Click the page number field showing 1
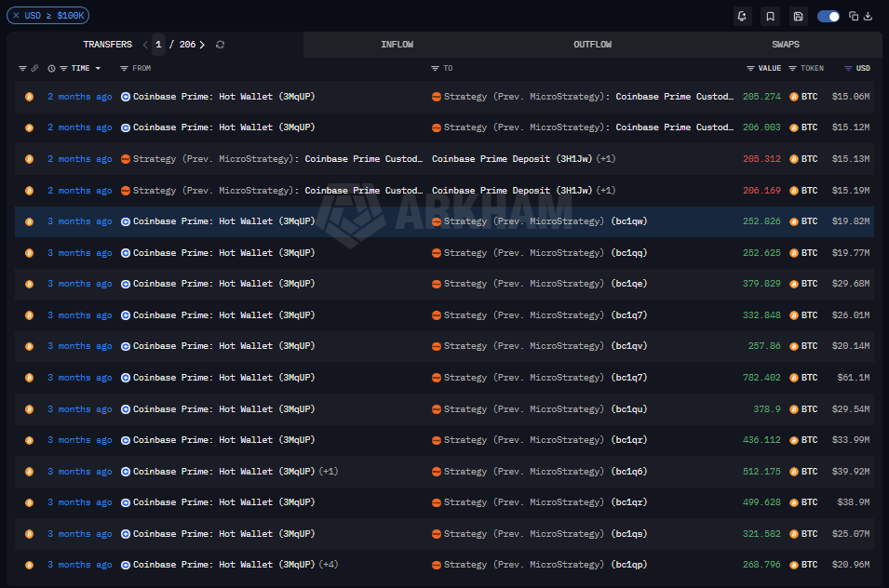 [x=159, y=44]
